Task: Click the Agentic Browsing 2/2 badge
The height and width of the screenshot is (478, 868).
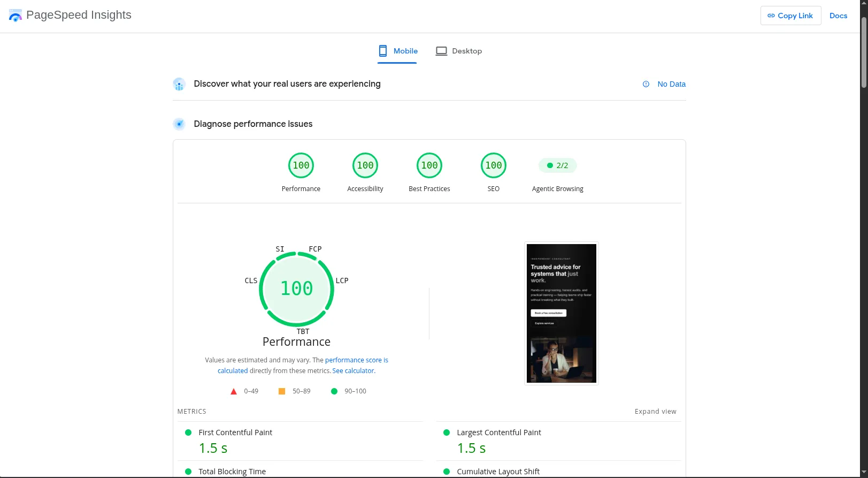Action: [x=557, y=165]
